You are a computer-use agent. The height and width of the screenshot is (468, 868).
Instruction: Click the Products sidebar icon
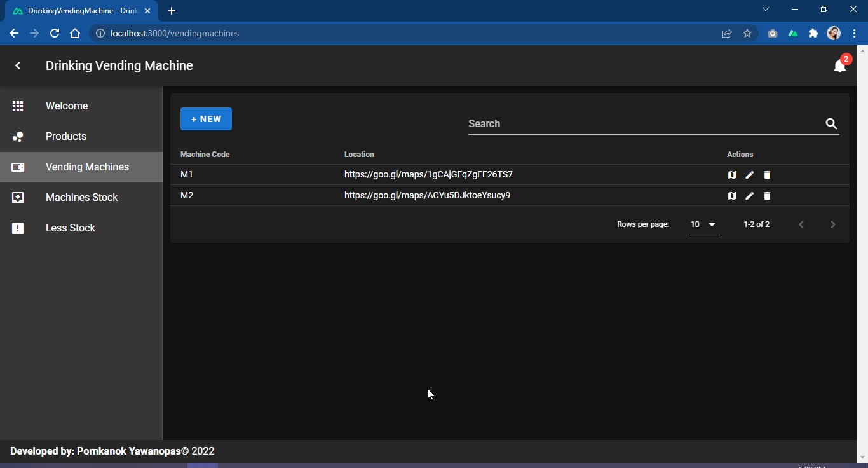18,137
